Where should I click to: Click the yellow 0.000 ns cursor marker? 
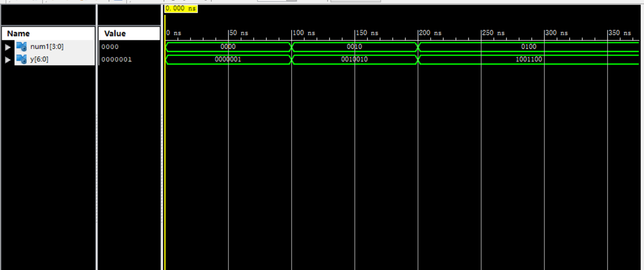point(181,9)
